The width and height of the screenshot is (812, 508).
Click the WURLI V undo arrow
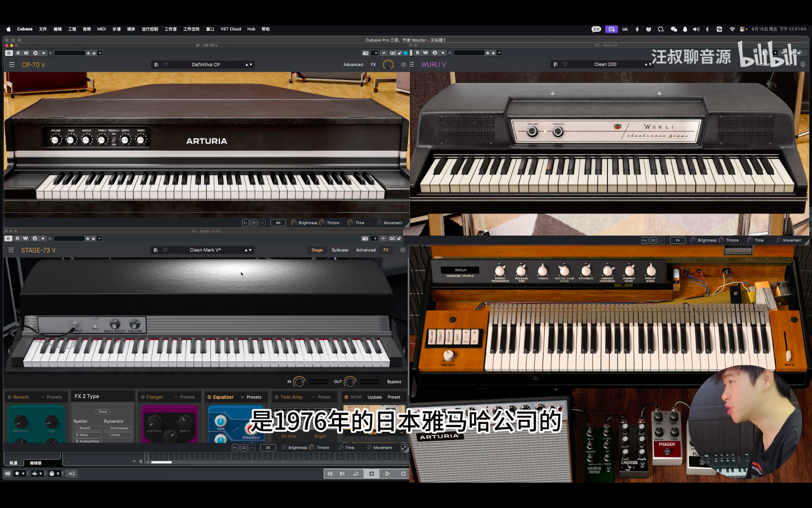click(x=645, y=240)
